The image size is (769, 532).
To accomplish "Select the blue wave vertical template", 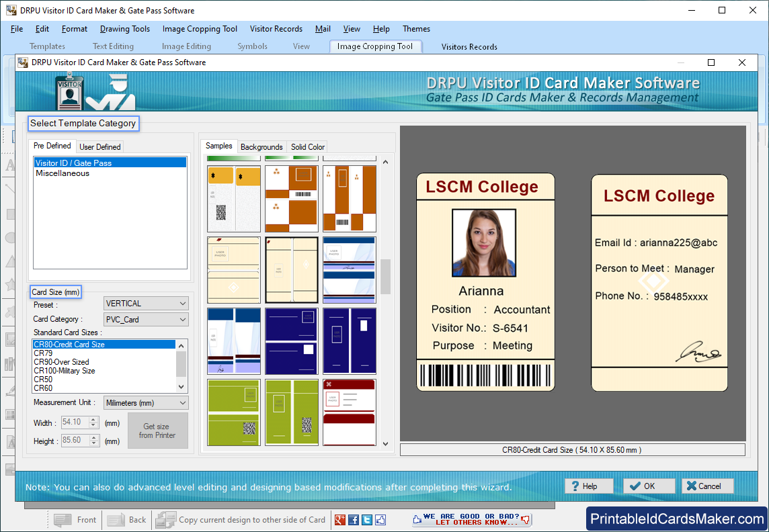I will 234,341.
